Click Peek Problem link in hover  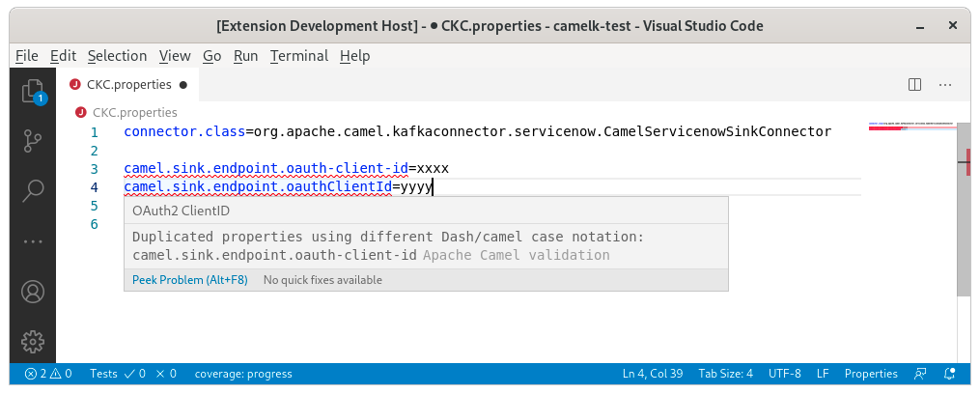(189, 280)
